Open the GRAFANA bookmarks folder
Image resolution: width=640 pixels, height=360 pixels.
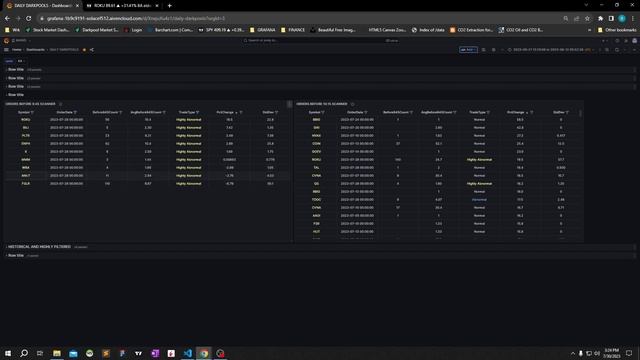click(262, 30)
